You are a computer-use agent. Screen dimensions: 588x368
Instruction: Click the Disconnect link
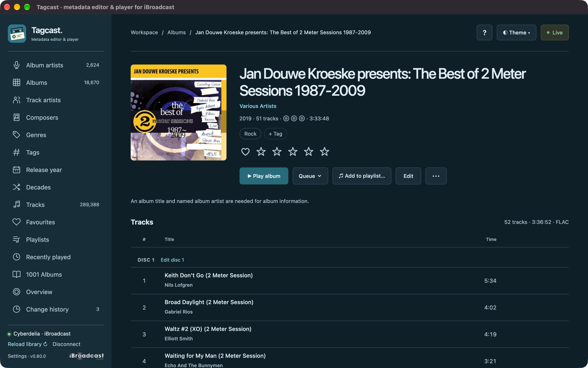66,344
